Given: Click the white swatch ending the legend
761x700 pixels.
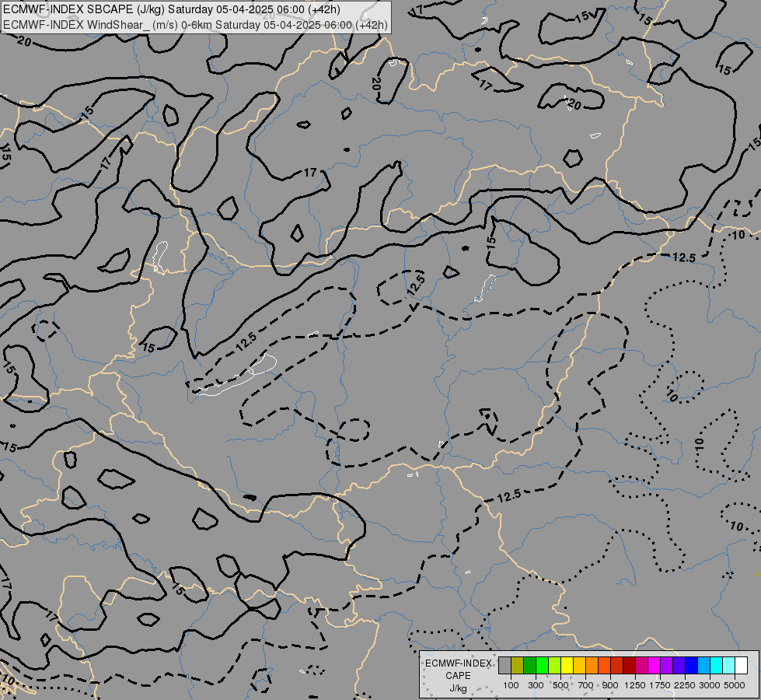Looking at the screenshot, I should coord(742,666).
